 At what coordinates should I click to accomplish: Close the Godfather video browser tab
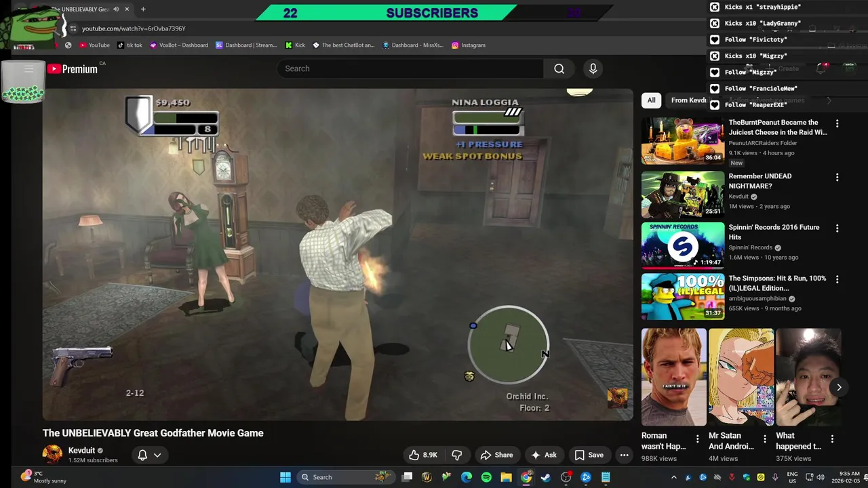click(x=127, y=9)
